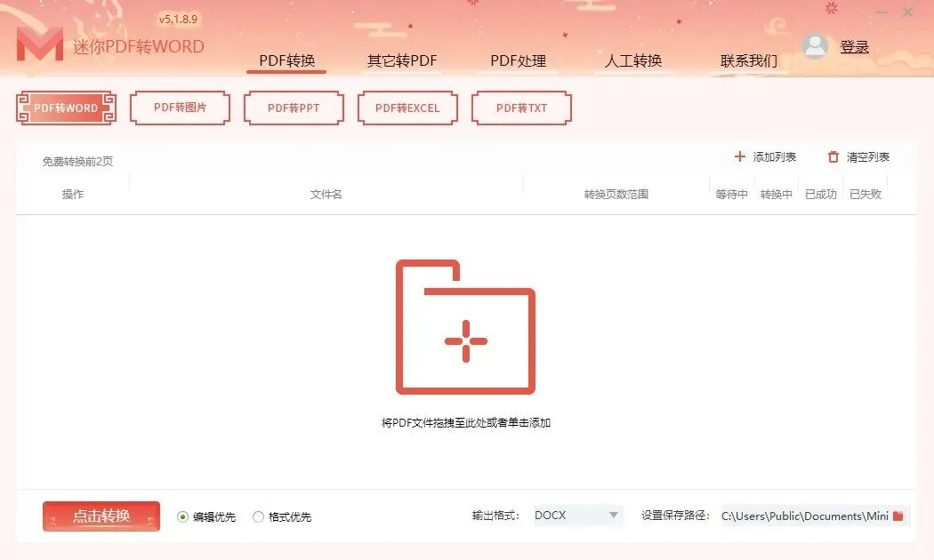Click the plus icon for 添加列表
Image resolution: width=934 pixels, height=560 pixels.
click(x=739, y=156)
